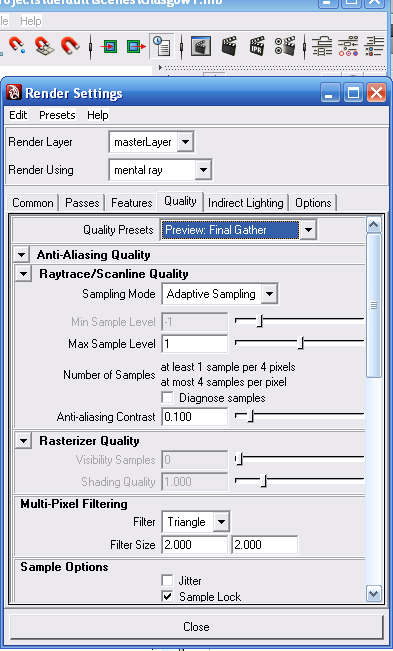Viewport: 393px width, 651px height.
Task: Click the Min Sample Level slider handle
Action: 260,321
